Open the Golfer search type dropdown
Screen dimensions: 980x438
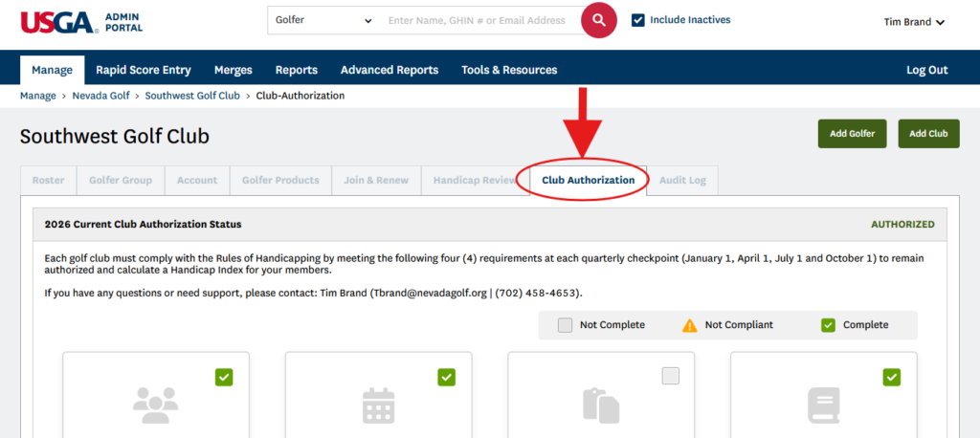point(323,20)
